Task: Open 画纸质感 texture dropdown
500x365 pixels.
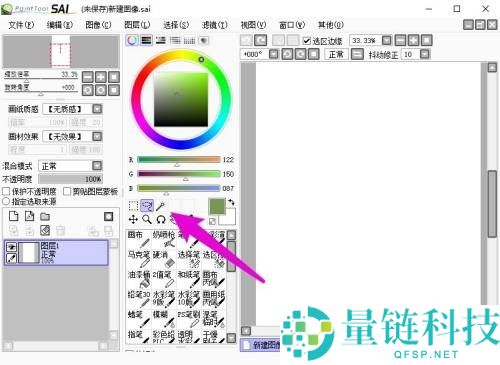Action: (97, 109)
